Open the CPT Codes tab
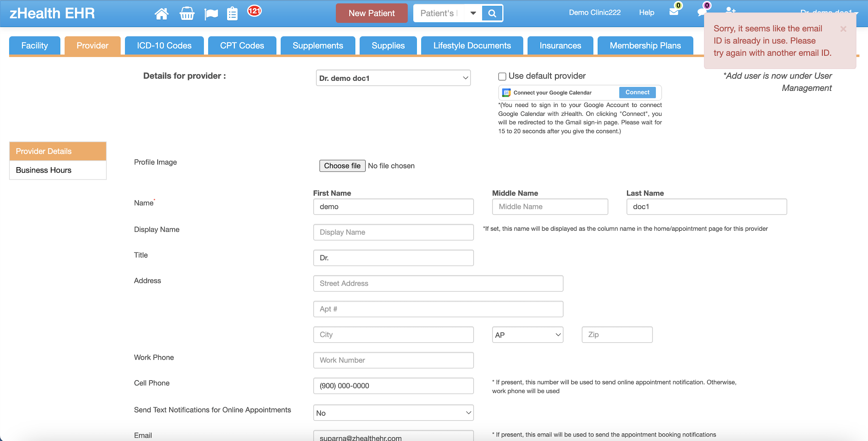The image size is (868, 441). pos(242,46)
